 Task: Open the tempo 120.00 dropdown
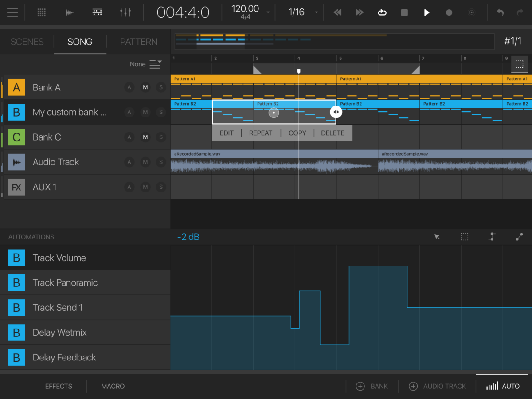click(x=268, y=12)
